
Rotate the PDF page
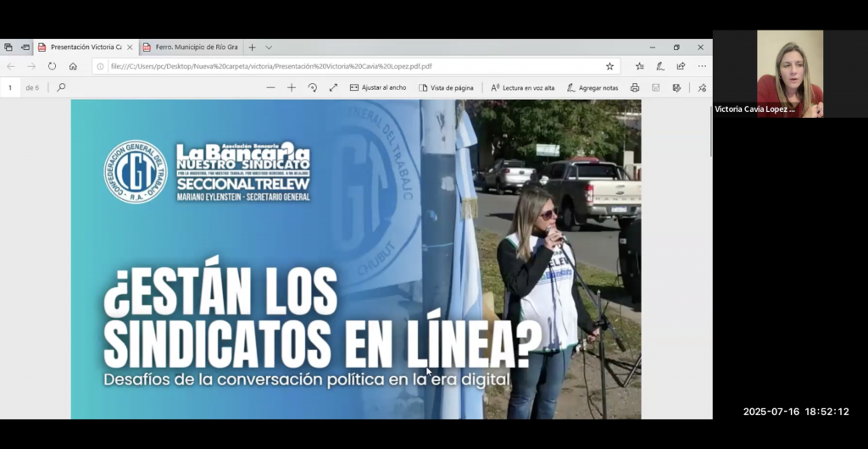312,87
